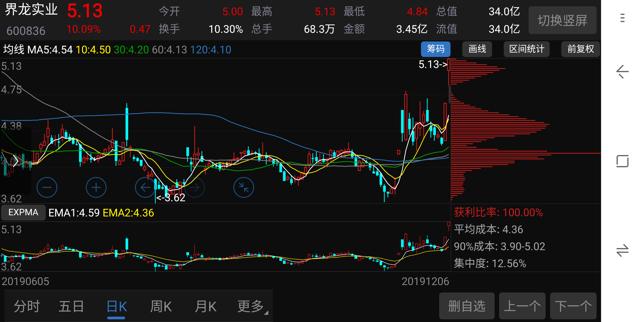Open the three-dot menu in sidebar
This screenshot has width=644, height=322.
[x=622, y=18]
